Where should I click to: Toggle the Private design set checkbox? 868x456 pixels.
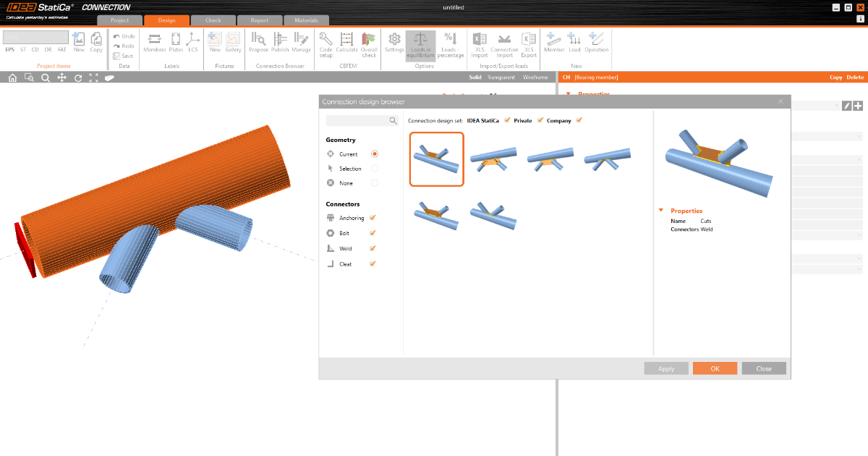click(x=540, y=120)
